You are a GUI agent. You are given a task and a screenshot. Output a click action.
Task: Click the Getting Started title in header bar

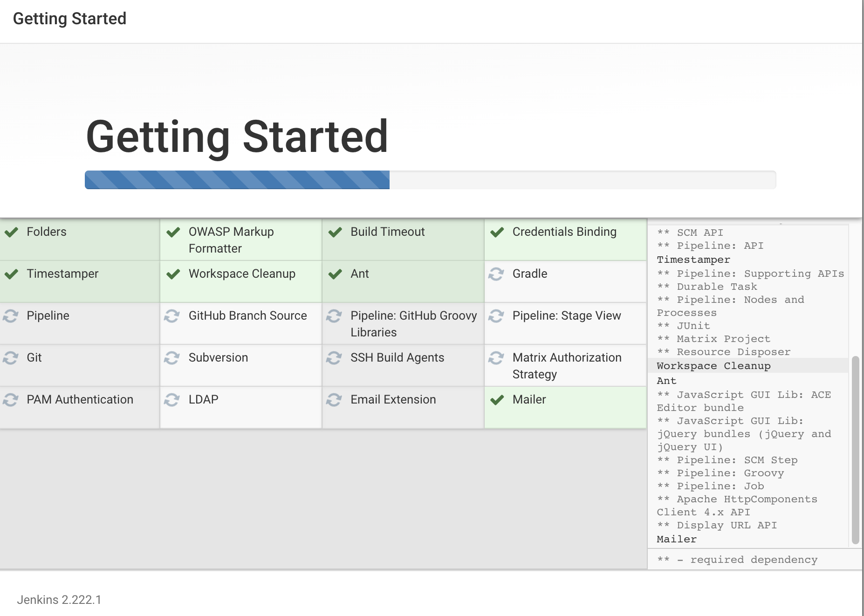[x=69, y=19]
